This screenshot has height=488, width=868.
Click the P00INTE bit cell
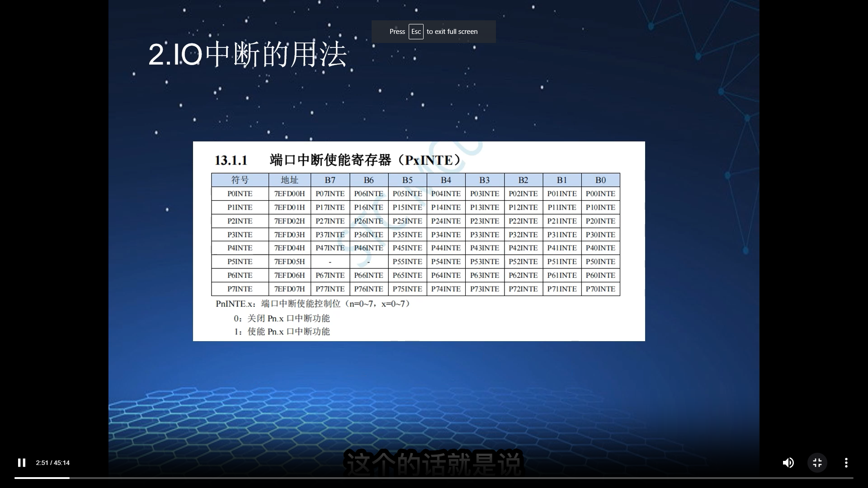coord(600,194)
